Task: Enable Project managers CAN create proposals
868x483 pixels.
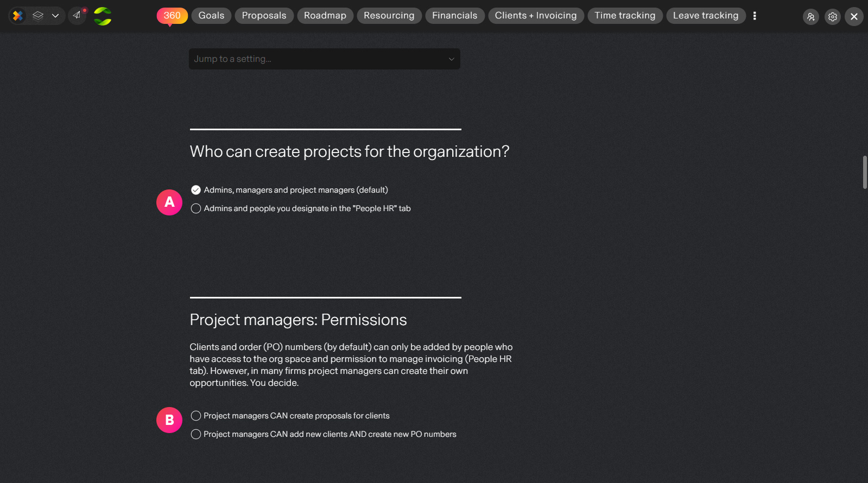Action: tap(290, 416)
